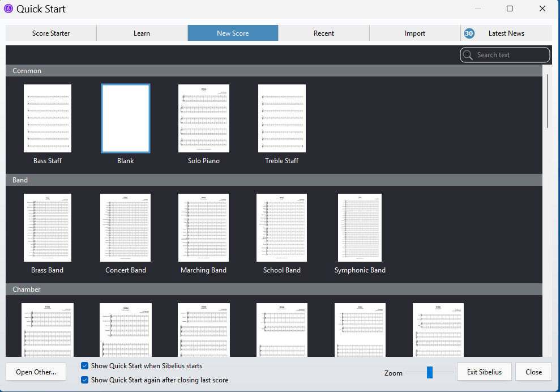Go to the Recent tab
Viewport: 560px width, 392px height.
[x=324, y=33]
